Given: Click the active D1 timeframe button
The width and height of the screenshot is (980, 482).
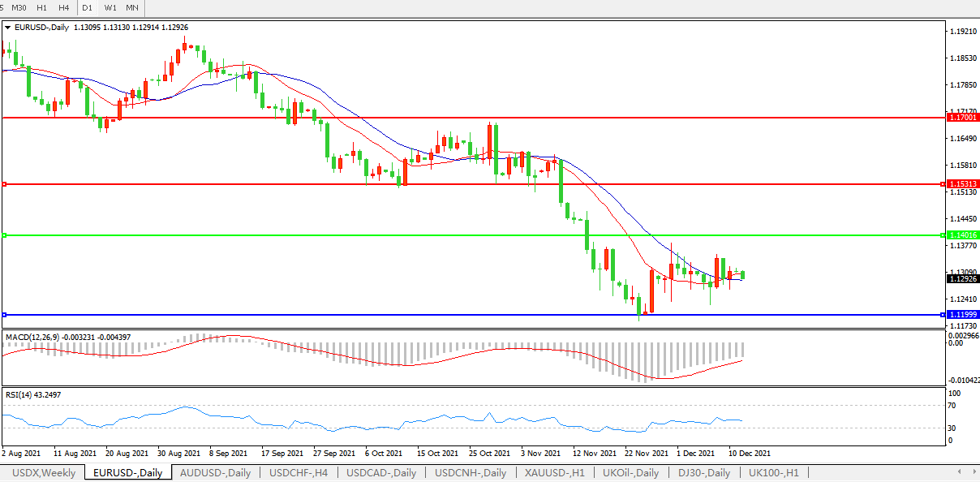Looking at the screenshot, I should [x=87, y=7].
